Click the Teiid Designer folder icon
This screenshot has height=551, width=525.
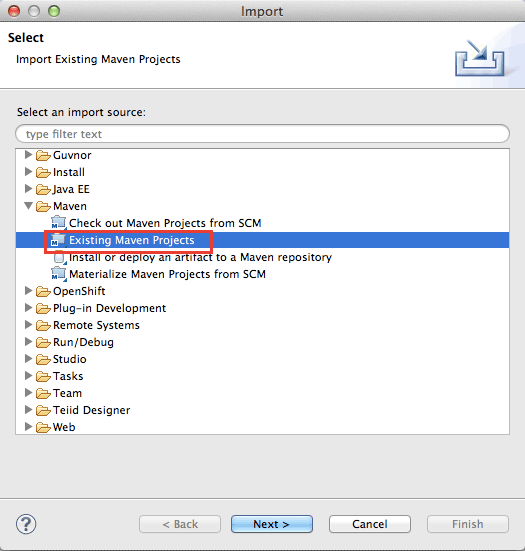tap(43, 410)
